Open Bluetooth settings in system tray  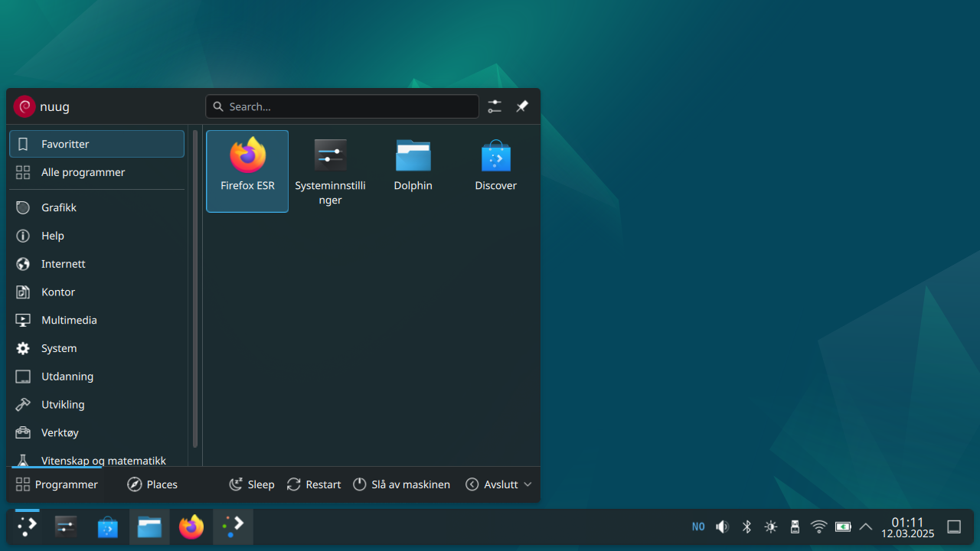[746, 527]
